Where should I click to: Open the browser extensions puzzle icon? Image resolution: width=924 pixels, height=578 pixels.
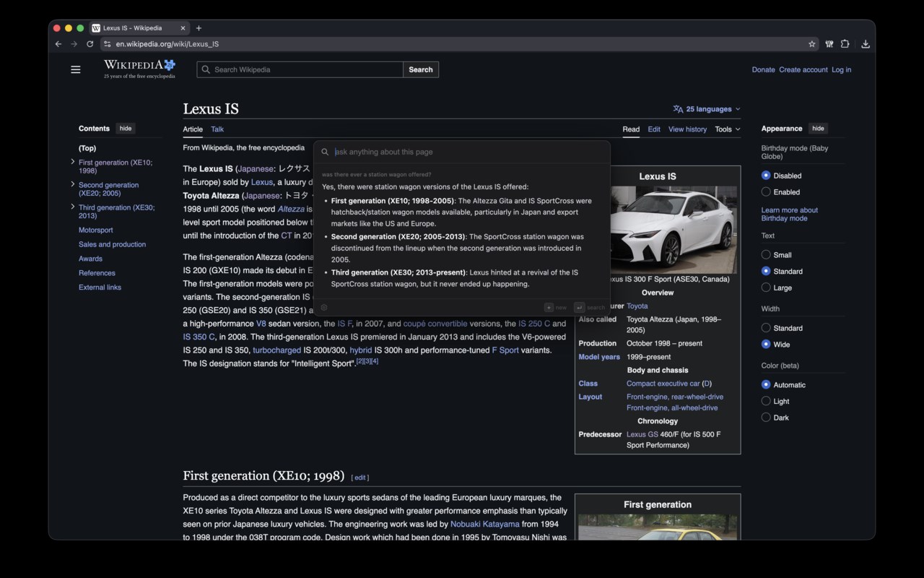pyautogui.click(x=845, y=44)
